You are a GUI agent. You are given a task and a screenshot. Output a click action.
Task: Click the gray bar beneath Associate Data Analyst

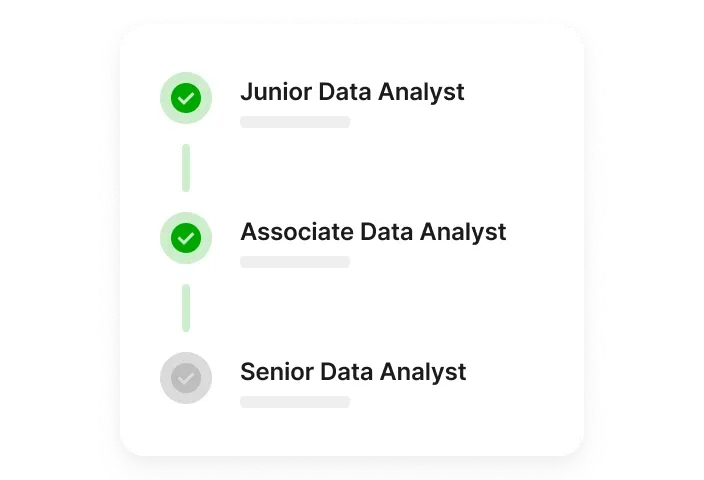295,262
